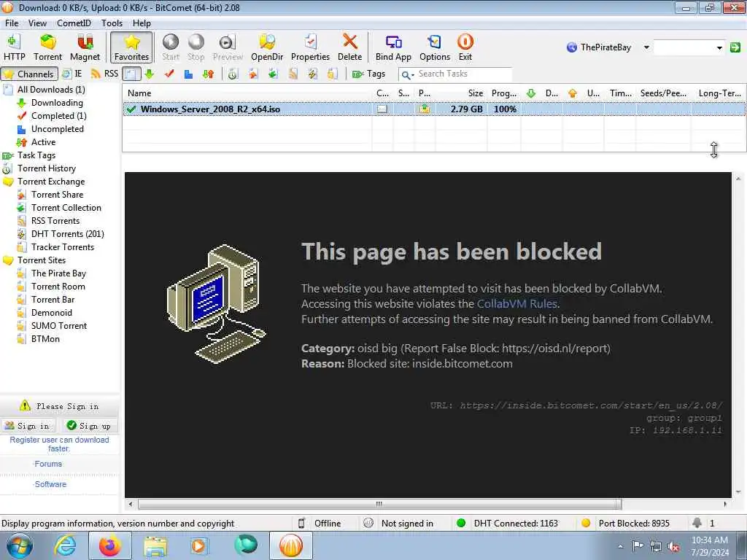Click the active tasks arrows filter icon
The width and height of the screenshot is (747, 560).
click(x=208, y=74)
